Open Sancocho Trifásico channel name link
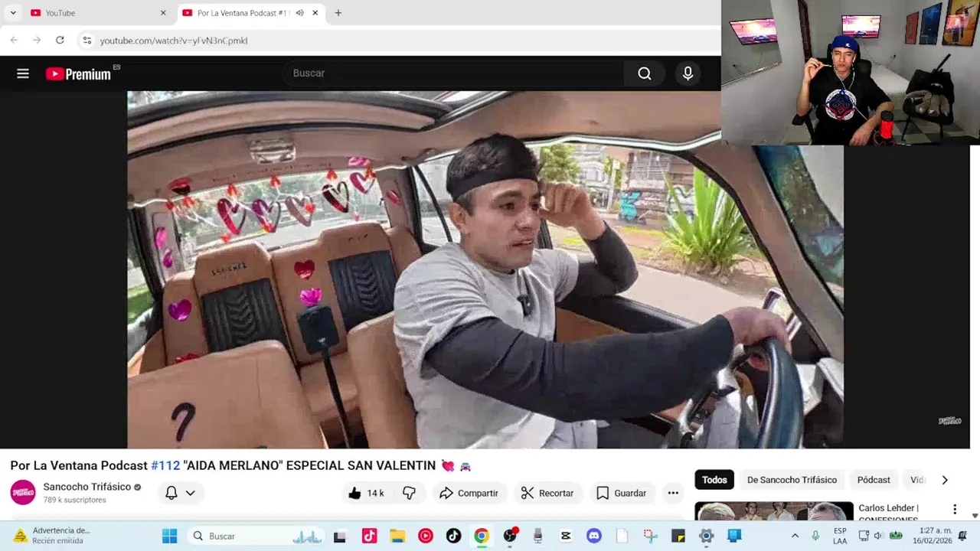This screenshot has width=980, height=551. [87, 487]
